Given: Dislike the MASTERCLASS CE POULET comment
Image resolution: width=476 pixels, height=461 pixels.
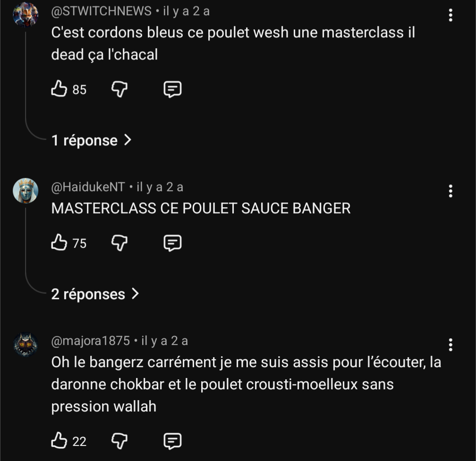Looking at the screenshot, I should (119, 243).
